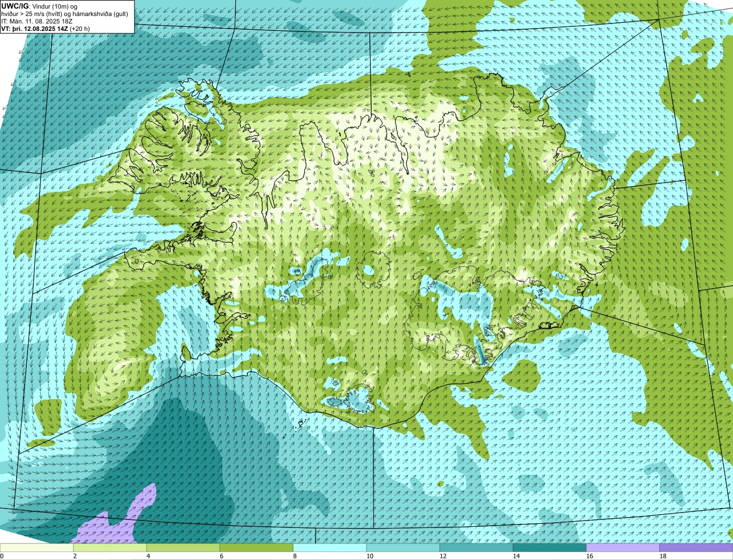
Task: Click the 'IT: Mán. 11. 08. 2025 18Z' line
Action: (36, 21)
